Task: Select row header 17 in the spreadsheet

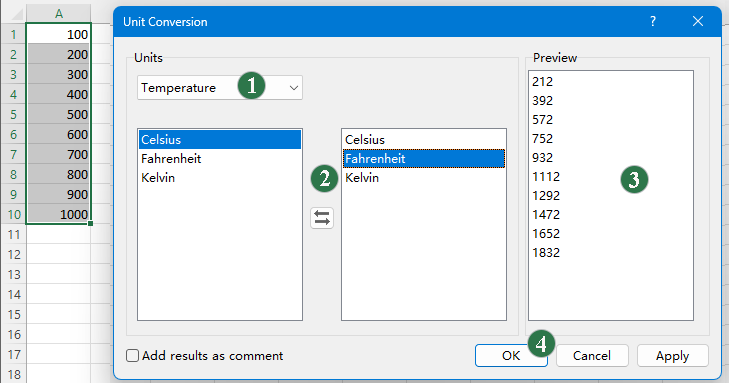Action: click(13, 354)
